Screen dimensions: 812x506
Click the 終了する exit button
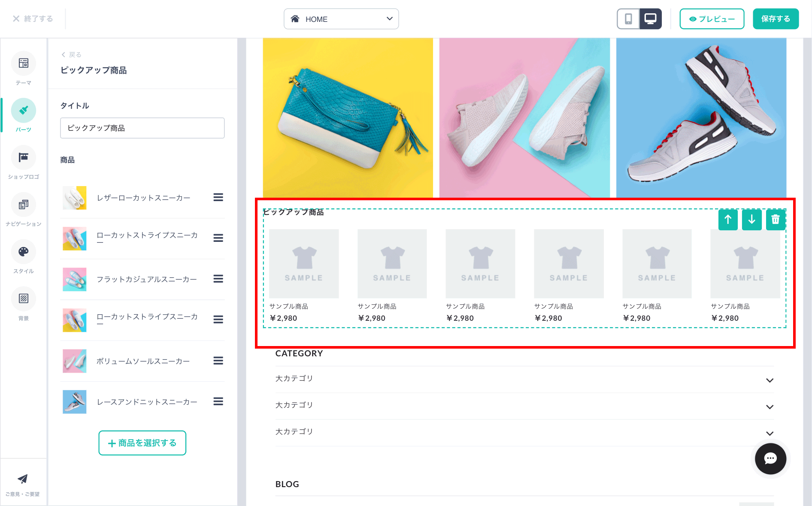pos(33,19)
